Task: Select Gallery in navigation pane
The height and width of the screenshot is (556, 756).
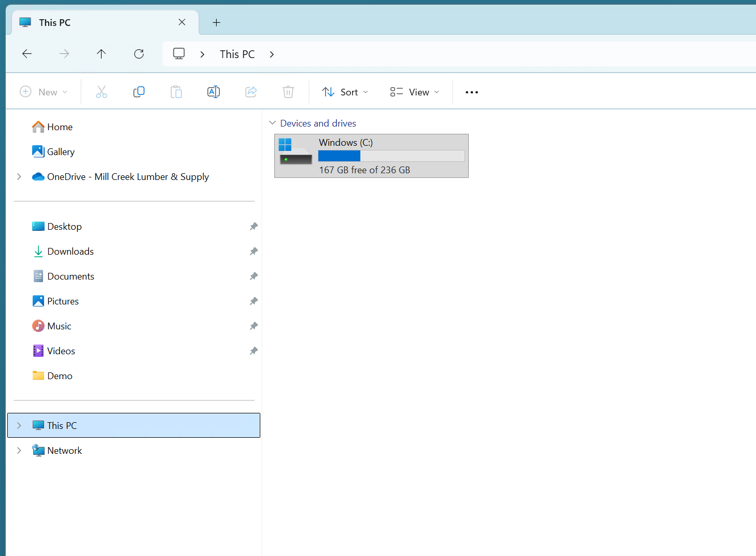Action: [61, 152]
